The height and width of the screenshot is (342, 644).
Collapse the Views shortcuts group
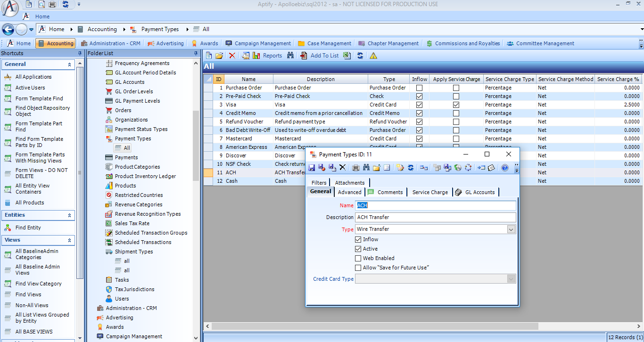coord(70,240)
